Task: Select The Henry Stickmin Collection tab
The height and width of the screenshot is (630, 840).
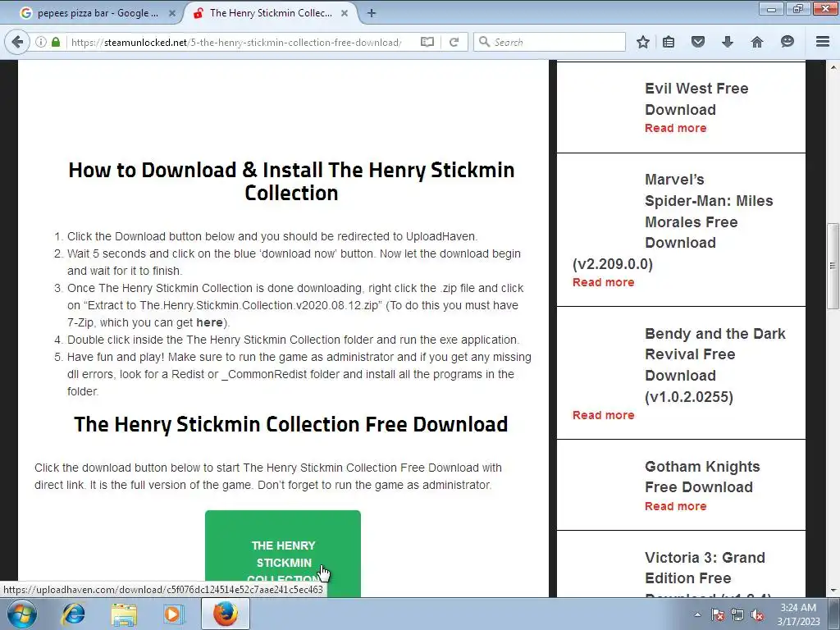Action: point(271,13)
